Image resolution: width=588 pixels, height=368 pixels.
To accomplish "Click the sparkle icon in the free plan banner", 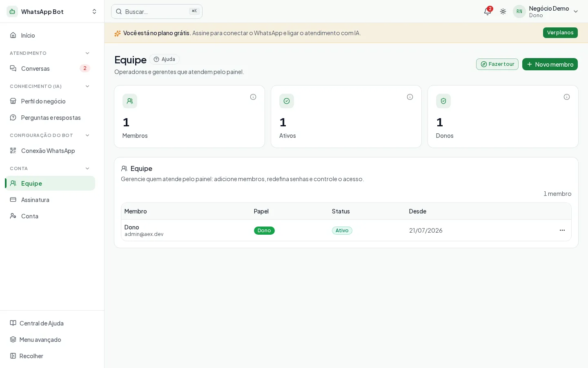I will (118, 33).
